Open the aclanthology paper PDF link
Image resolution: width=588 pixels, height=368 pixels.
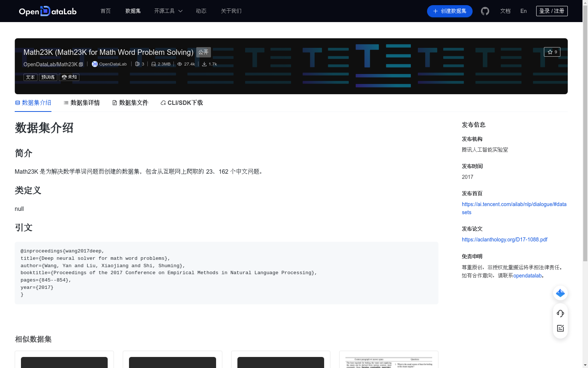(x=504, y=239)
